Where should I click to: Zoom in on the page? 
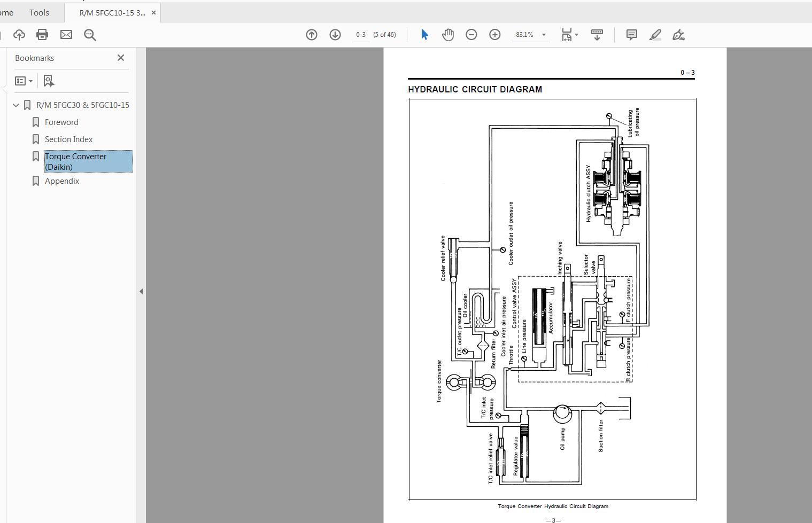point(495,34)
